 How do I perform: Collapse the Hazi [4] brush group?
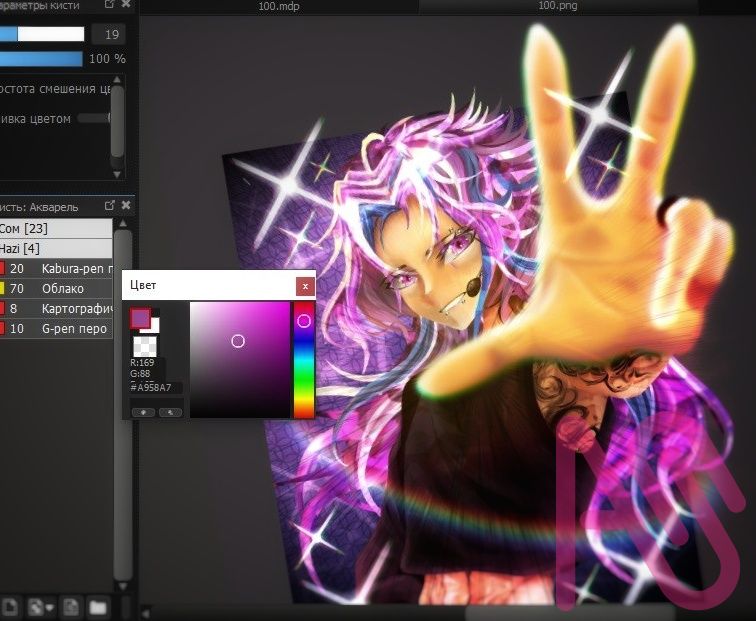coord(56,248)
